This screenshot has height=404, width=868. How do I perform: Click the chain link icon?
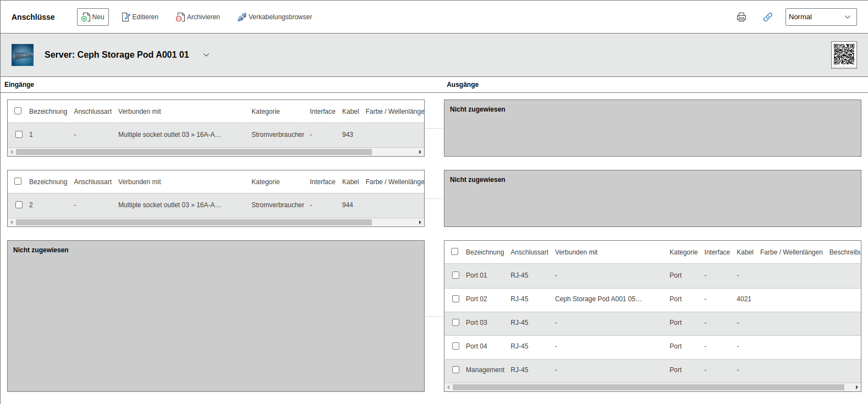tap(768, 17)
